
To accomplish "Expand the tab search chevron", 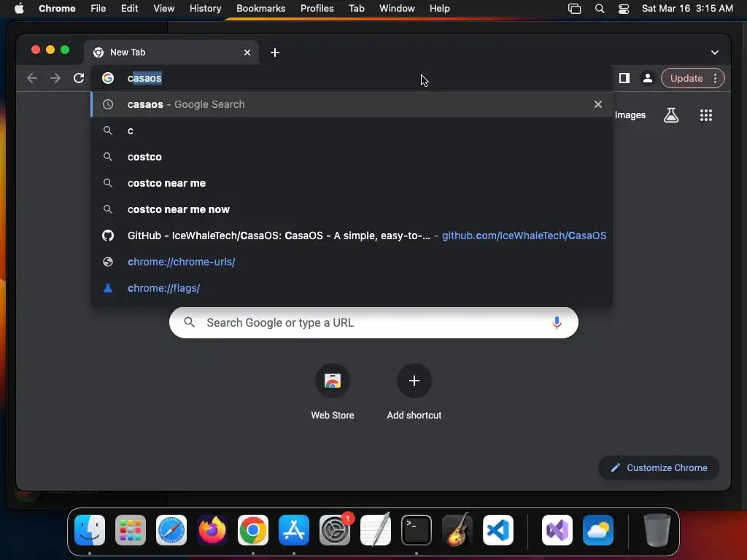I will click(715, 52).
